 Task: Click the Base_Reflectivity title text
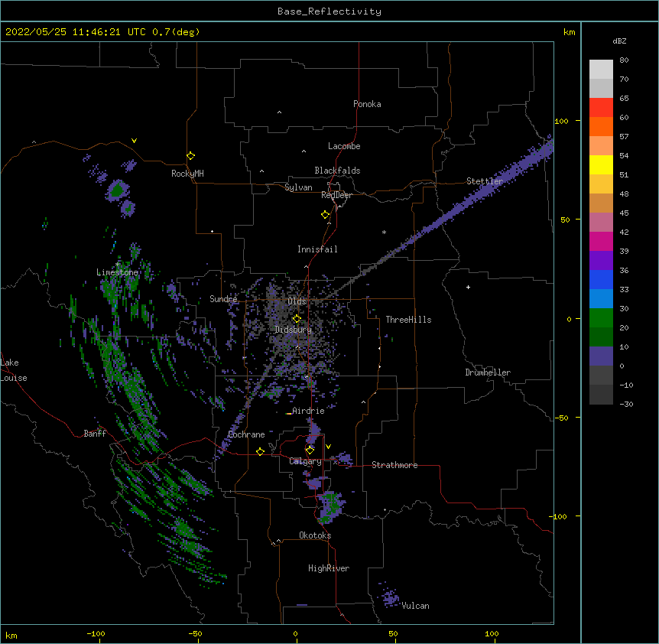[x=329, y=11]
